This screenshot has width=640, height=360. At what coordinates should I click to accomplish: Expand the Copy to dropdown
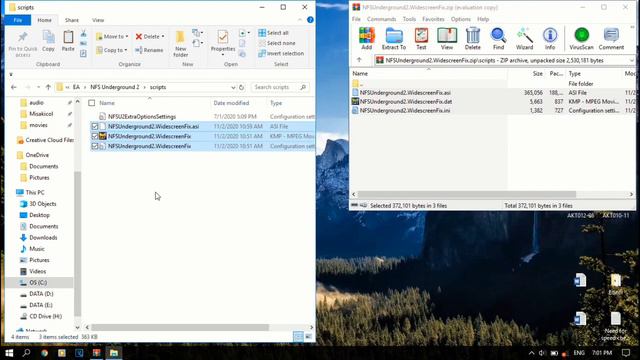(x=126, y=50)
